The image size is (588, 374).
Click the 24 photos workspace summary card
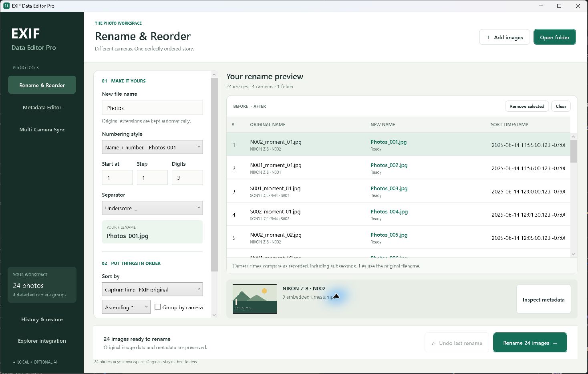pos(42,285)
